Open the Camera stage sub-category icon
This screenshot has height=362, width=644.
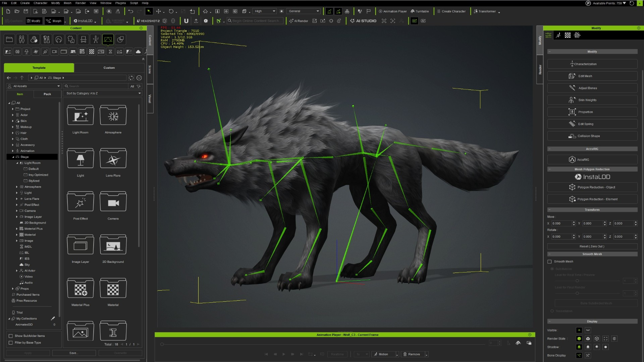[x=54, y=52]
